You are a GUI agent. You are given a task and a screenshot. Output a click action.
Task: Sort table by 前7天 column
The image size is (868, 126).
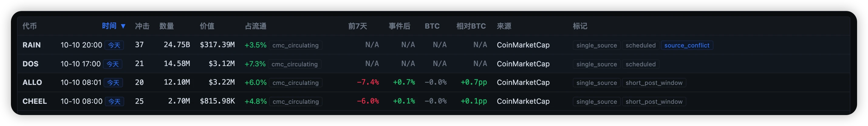[357, 26]
